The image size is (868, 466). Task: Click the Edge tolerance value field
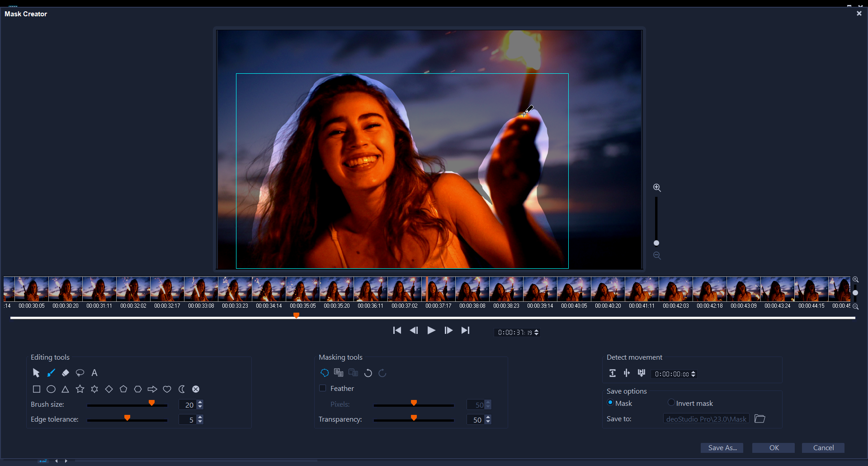coord(188,420)
